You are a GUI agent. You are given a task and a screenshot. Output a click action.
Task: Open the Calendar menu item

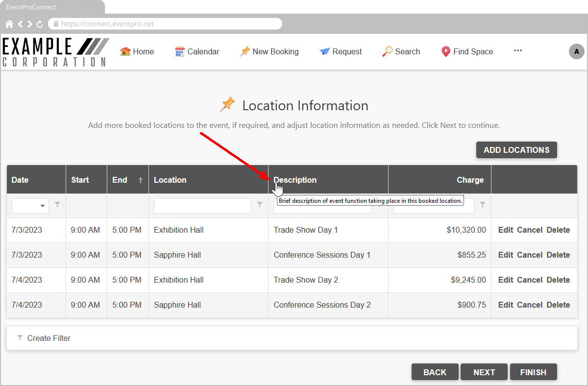[x=197, y=51]
